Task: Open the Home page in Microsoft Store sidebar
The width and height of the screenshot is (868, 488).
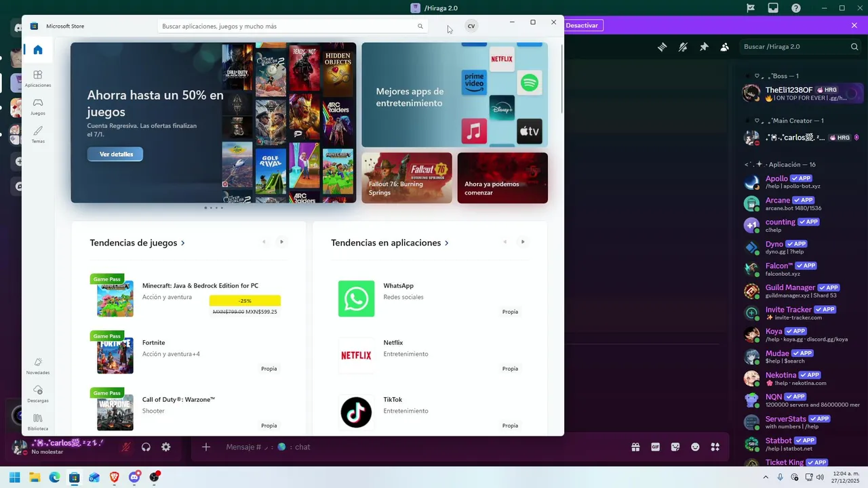Action: tap(38, 49)
